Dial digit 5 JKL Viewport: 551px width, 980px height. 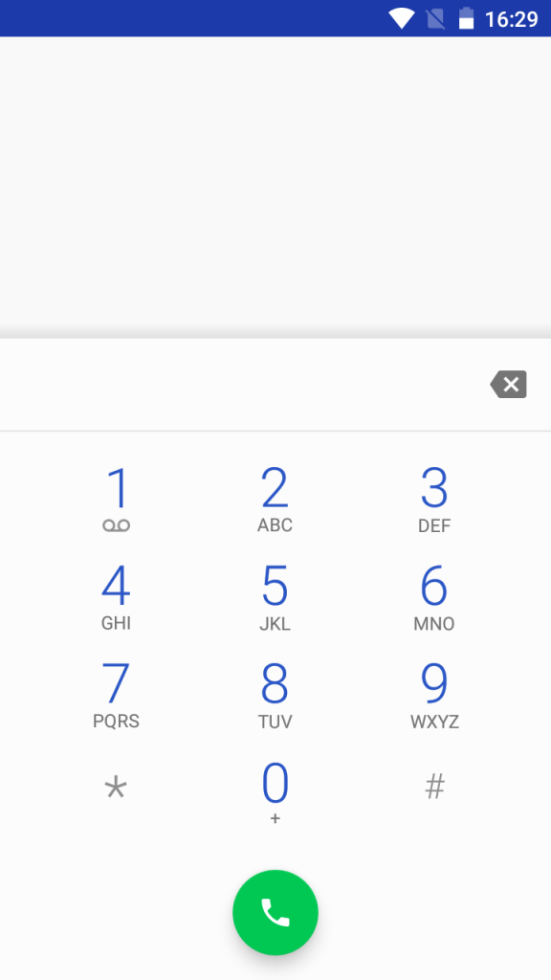pos(275,597)
